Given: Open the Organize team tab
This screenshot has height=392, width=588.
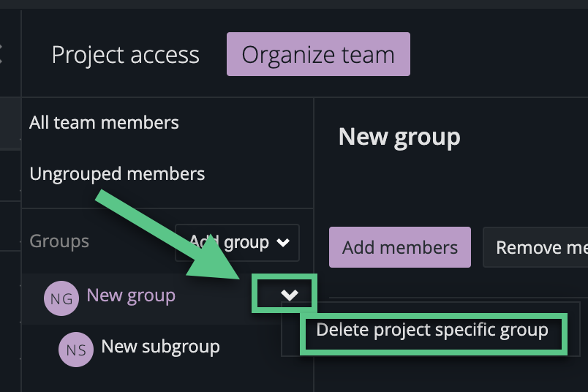Looking at the screenshot, I should (x=318, y=55).
